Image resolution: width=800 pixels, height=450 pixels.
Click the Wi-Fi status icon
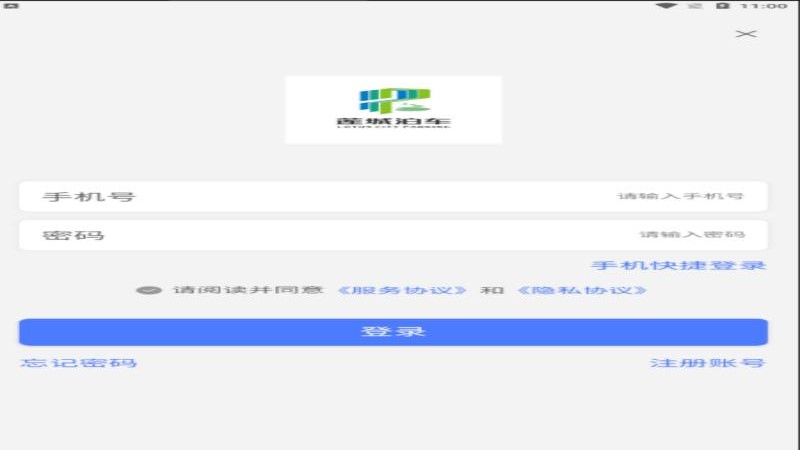pyautogui.click(x=666, y=6)
